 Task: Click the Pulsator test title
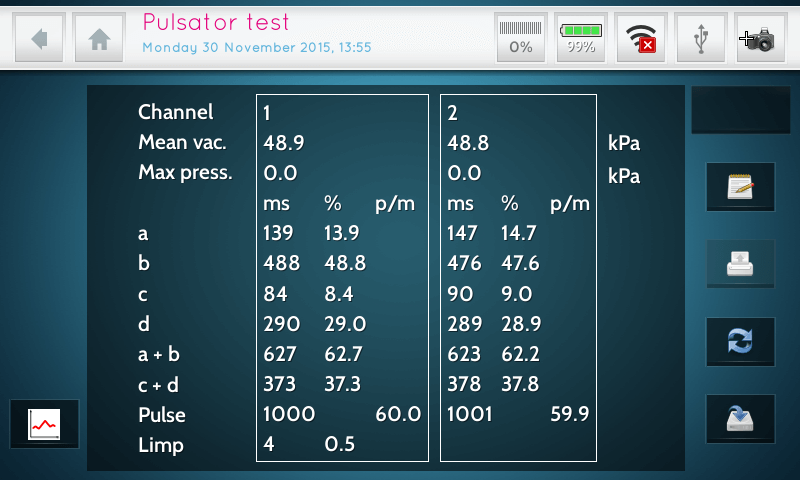(x=216, y=22)
